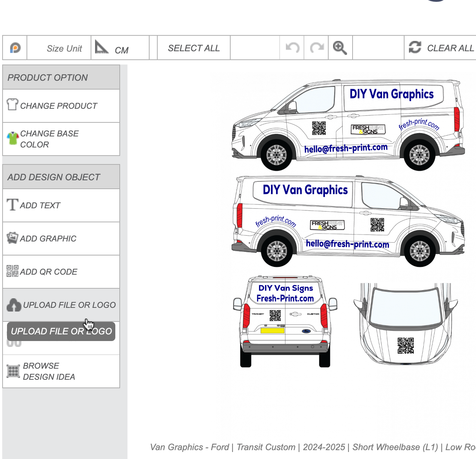Collapse the Add Design Object section header
This screenshot has height=459, width=476.
(61, 177)
